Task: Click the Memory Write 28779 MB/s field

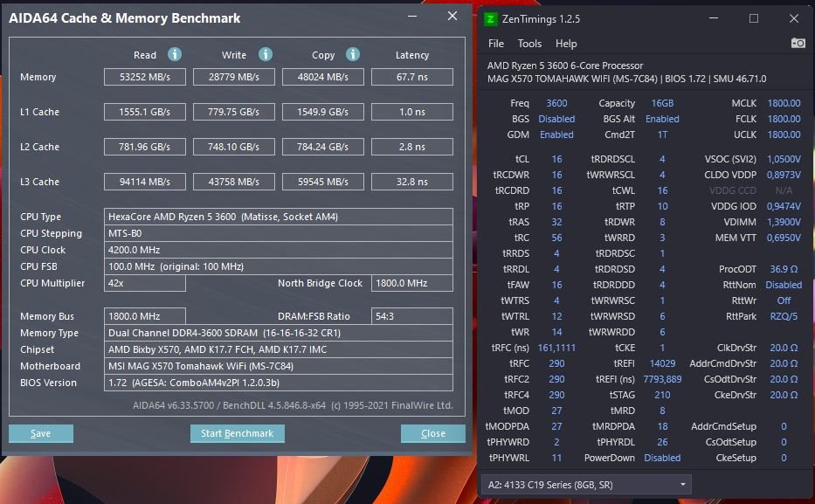Action: point(234,77)
